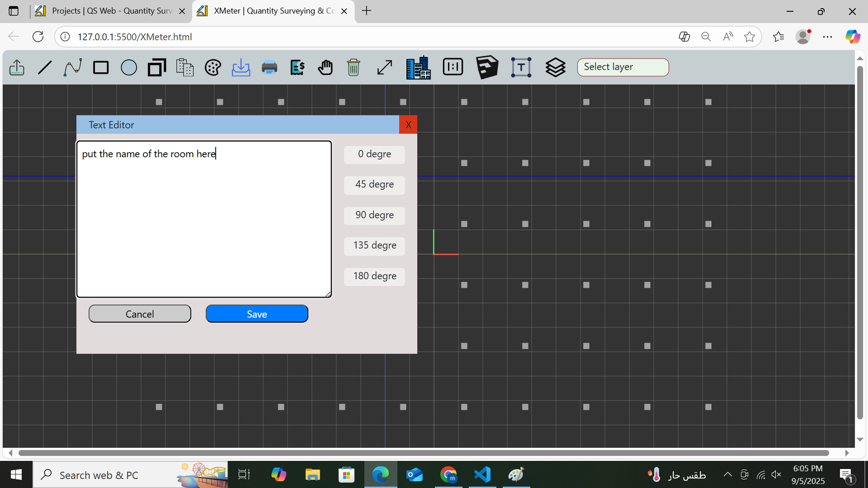Screen dimensions: 868x488
Task: Select the straight line drawing tool
Action: tap(45, 68)
